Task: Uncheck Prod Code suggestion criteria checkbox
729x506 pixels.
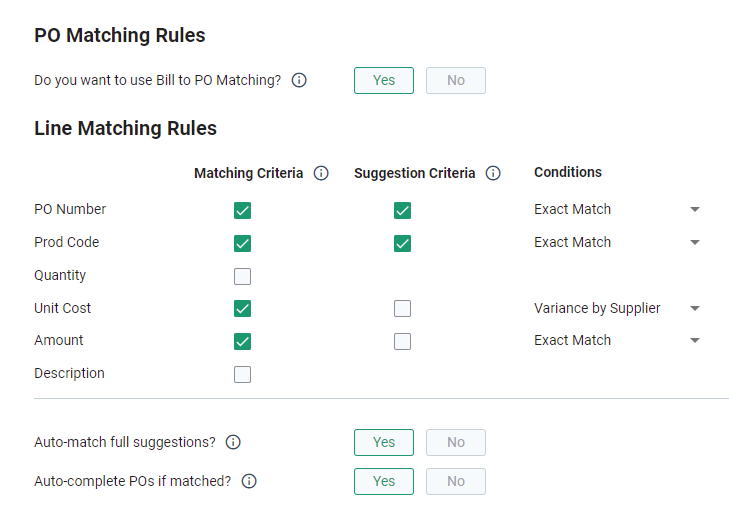Action: [402, 243]
